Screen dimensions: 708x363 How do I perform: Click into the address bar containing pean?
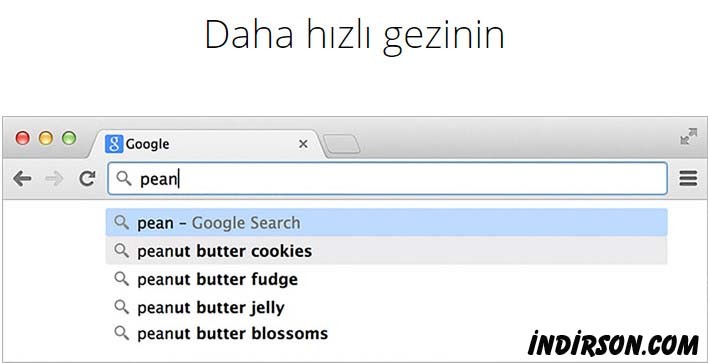coord(387,179)
